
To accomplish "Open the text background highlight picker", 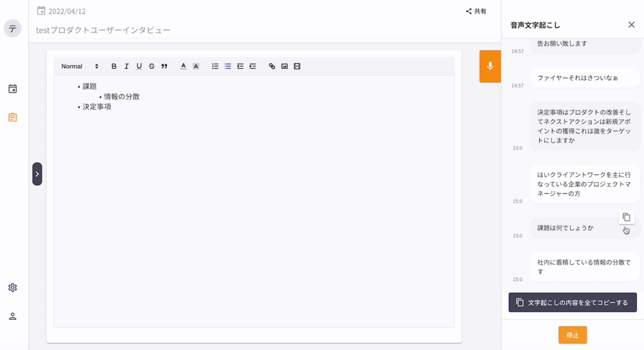I will coord(196,66).
